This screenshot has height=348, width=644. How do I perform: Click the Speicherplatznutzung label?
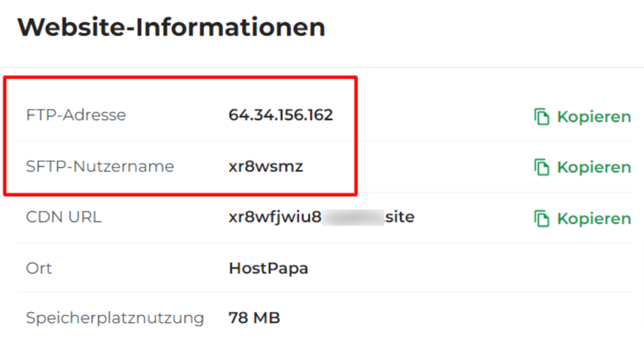click(x=115, y=318)
